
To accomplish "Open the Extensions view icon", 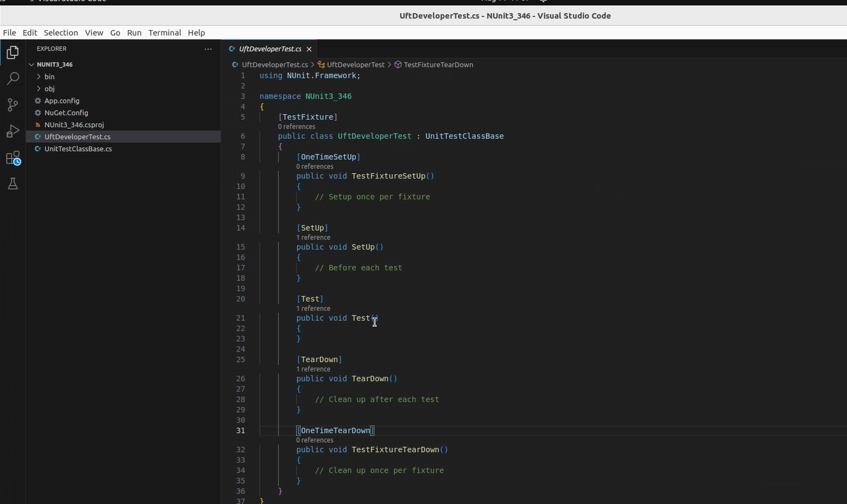I will click(x=13, y=158).
